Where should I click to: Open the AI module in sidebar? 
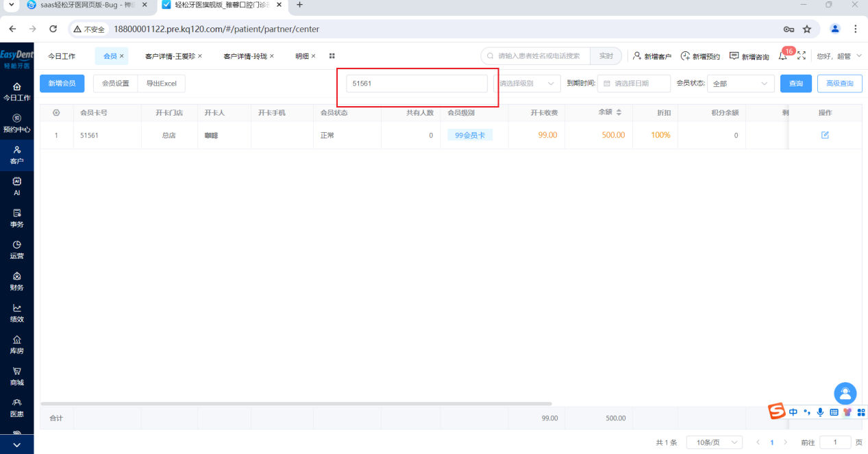click(x=16, y=186)
